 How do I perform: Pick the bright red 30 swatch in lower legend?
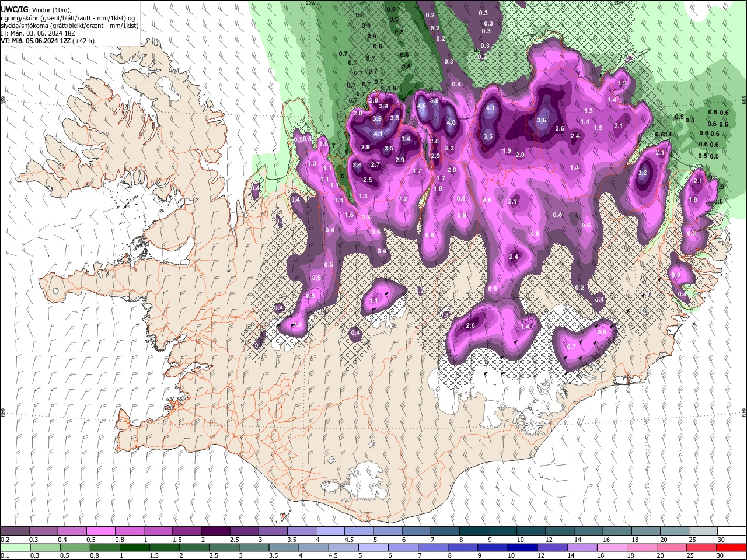(731, 548)
